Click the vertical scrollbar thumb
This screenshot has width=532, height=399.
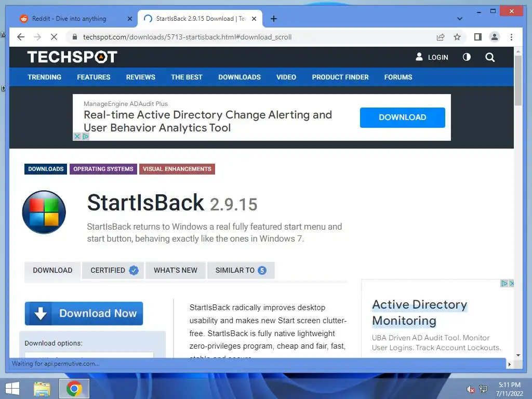(x=518, y=81)
